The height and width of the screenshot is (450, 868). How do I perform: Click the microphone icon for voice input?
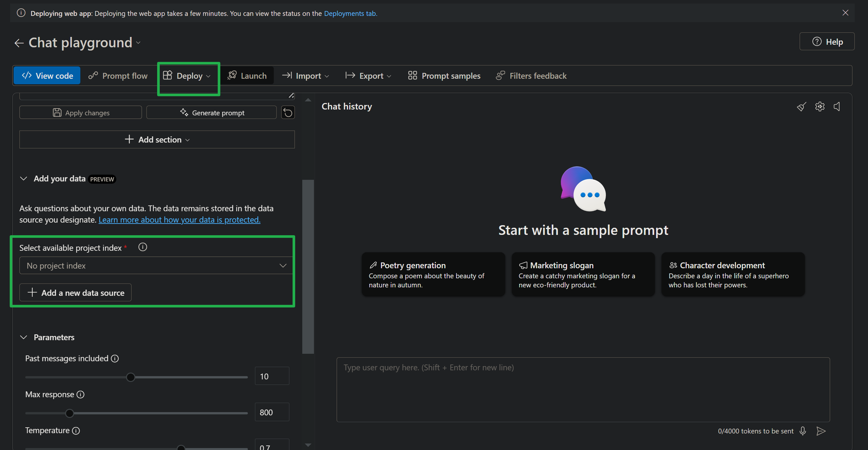pyautogui.click(x=803, y=431)
